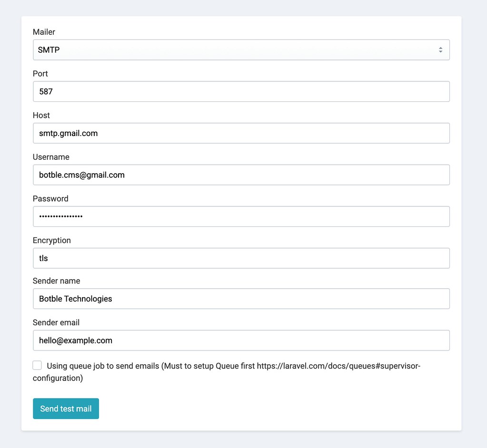Click the Password label text
The width and height of the screenshot is (487, 448).
coord(50,199)
